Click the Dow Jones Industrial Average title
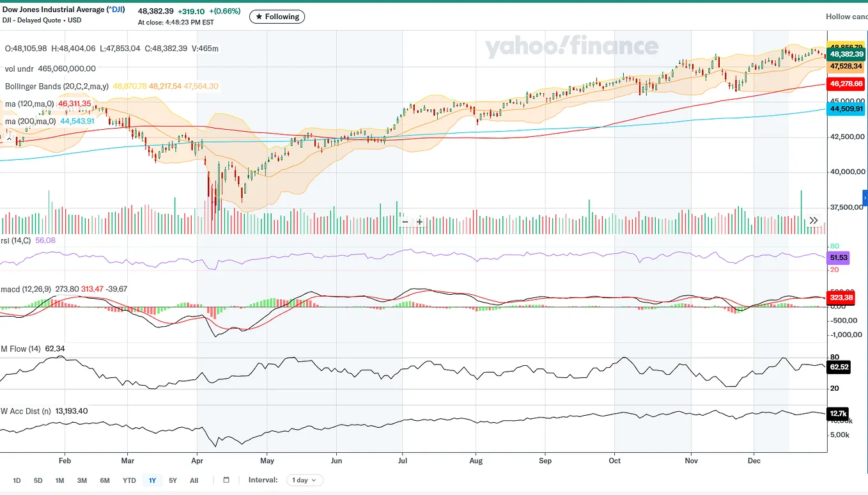 (63, 10)
